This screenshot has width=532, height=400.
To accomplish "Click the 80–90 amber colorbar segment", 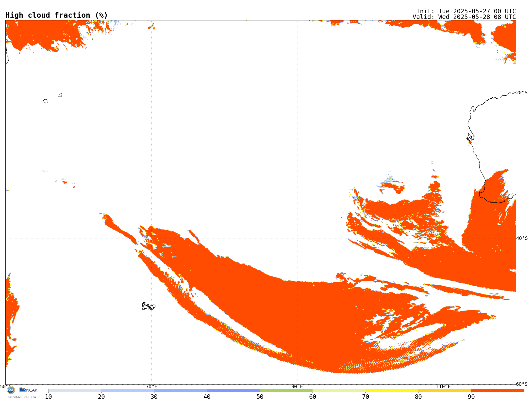I will coord(445,391).
